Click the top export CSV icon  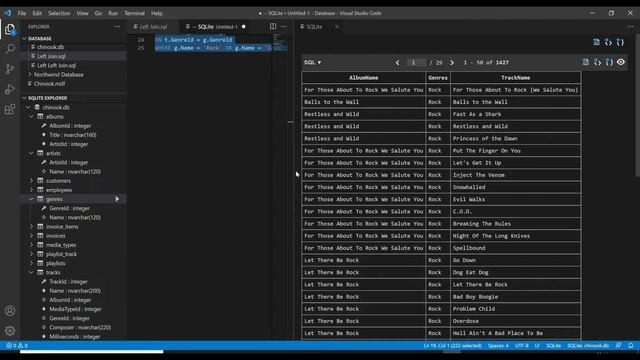click(596, 42)
